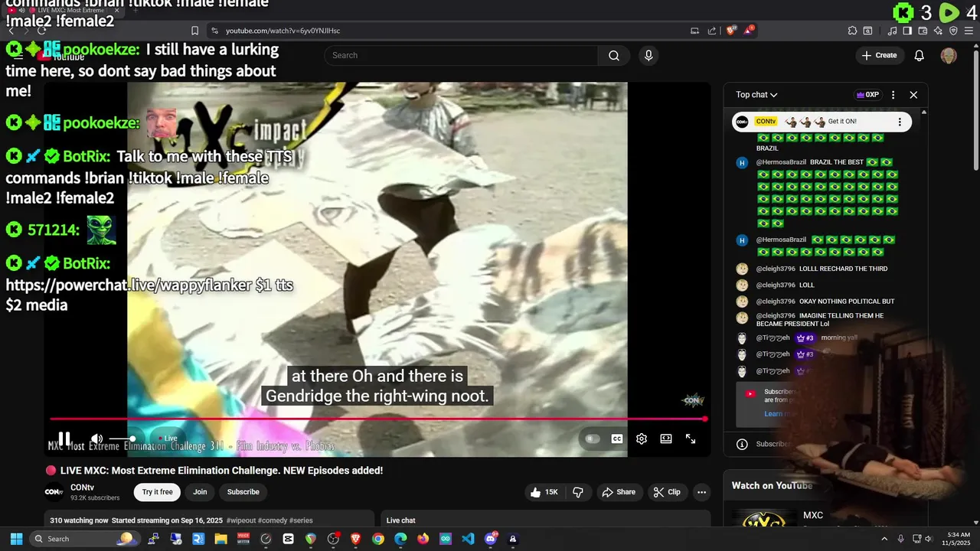Open Brave VPN shield icon

click(953, 31)
